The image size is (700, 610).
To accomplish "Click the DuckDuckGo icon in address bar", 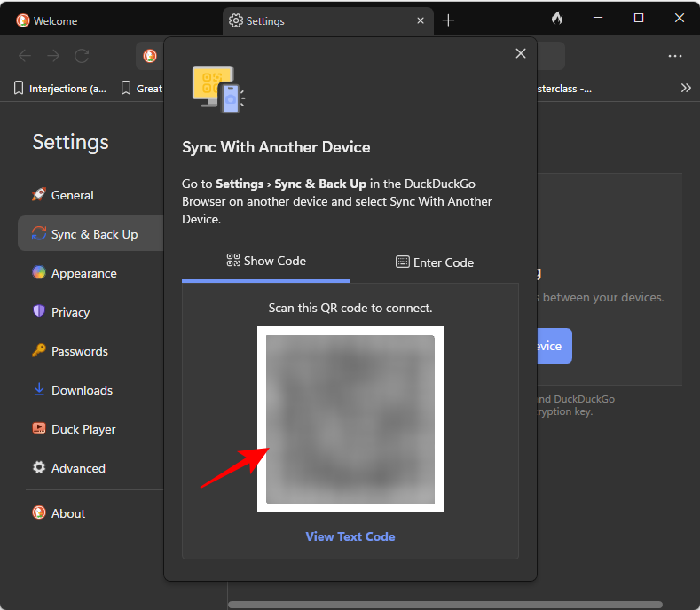I will (x=150, y=56).
